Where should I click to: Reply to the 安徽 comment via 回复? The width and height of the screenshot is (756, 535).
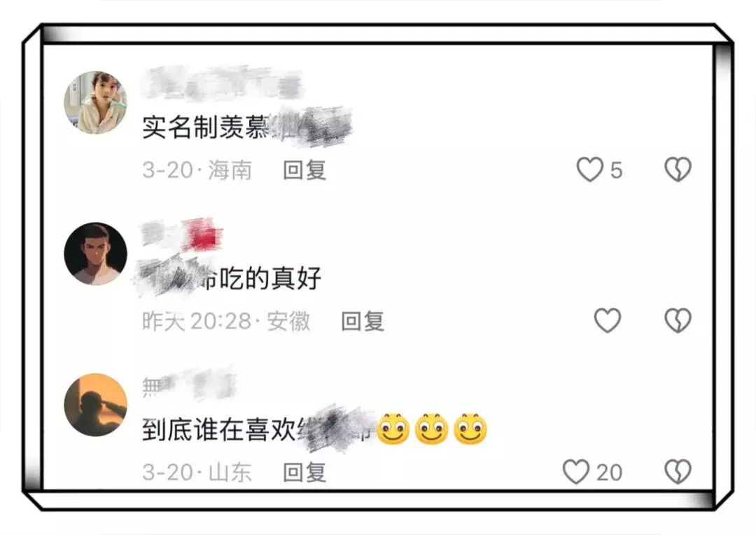[363, 321]
